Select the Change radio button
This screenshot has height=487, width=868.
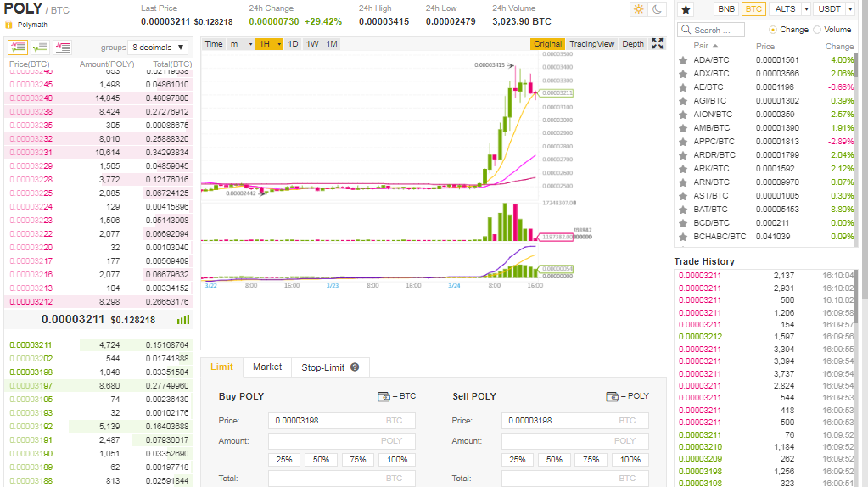(x=773, y=30)
